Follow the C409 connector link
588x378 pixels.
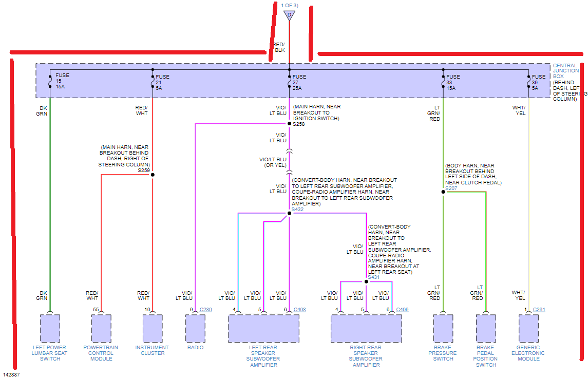click(402, 310)
